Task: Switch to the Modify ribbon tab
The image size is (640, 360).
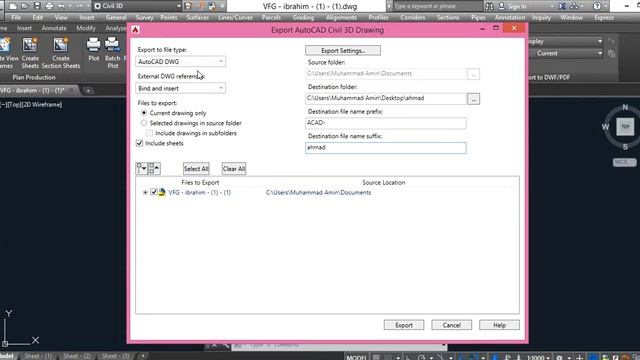Action: point(86,28)
